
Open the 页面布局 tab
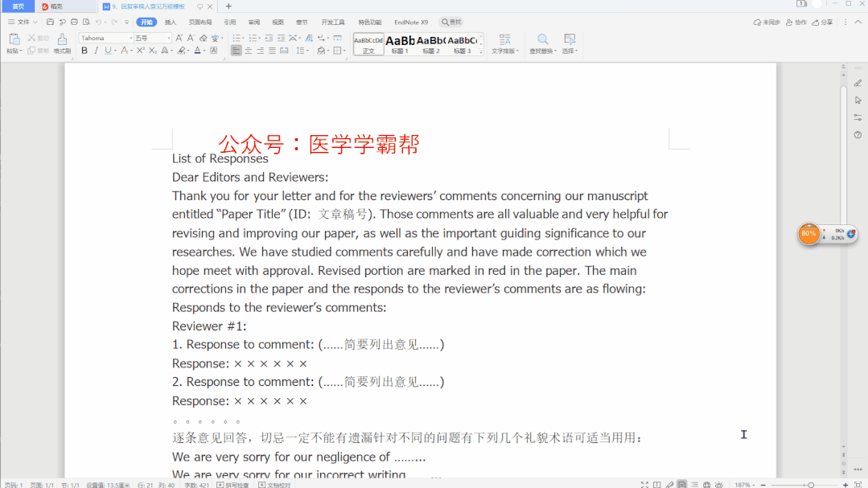point(200,23)
